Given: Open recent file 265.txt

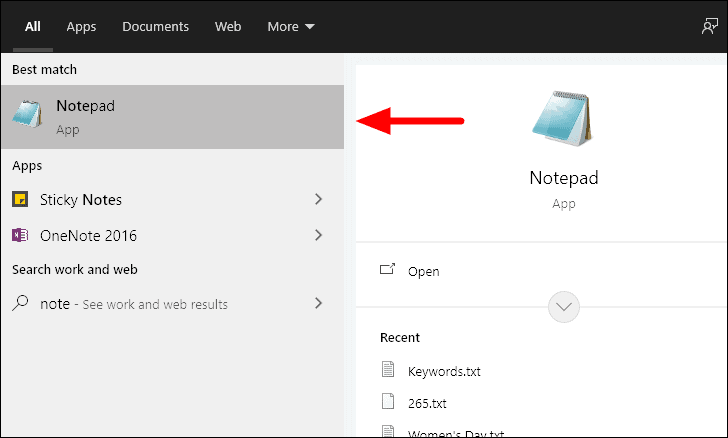Looking at the screenshot, I should (427, 403).
